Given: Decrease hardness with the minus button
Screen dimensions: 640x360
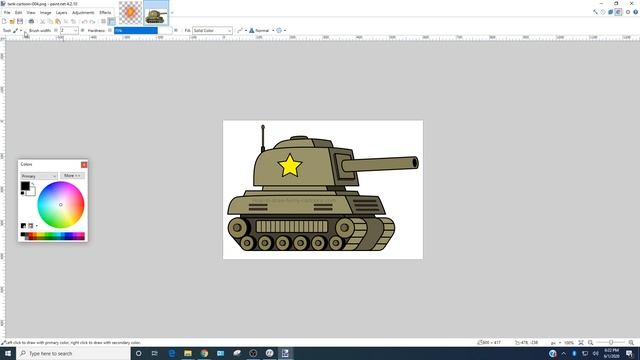Looking at the screenshot, I should 109,30.
